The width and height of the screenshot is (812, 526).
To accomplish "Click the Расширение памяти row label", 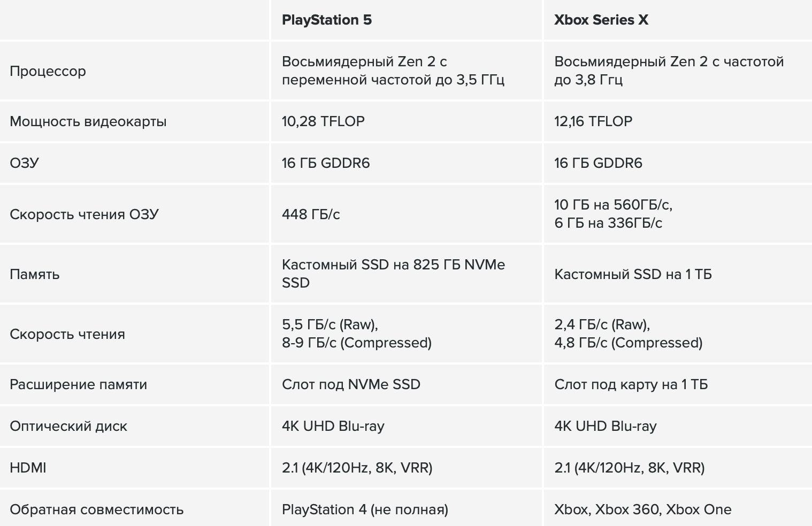I will (x=78, y=384).
